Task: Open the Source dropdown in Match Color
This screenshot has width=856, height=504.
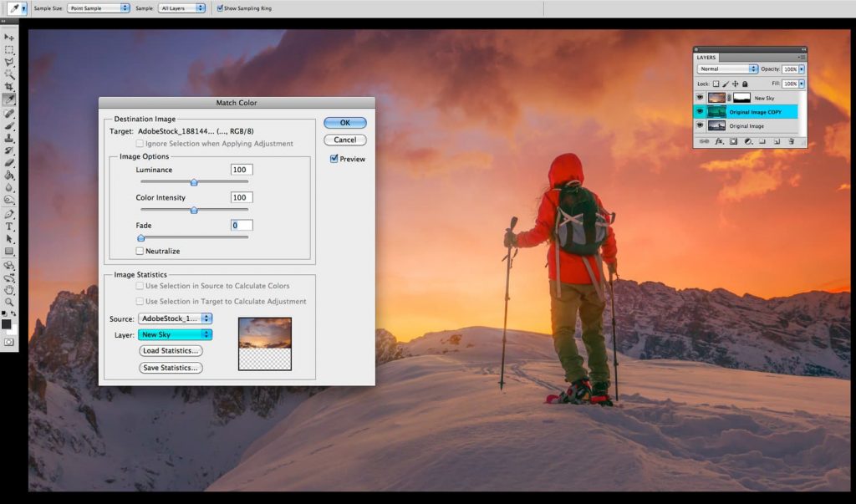Action: 175,318
